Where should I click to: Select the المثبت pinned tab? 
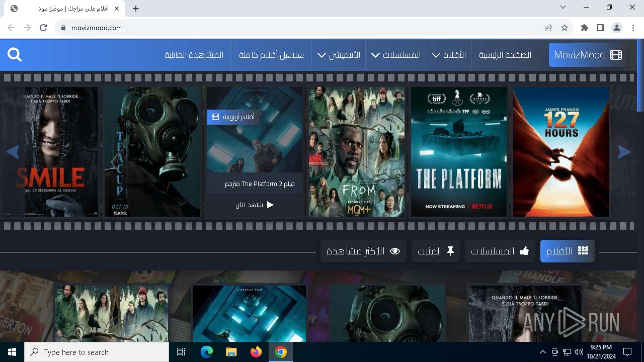click(x=436, y=251)
